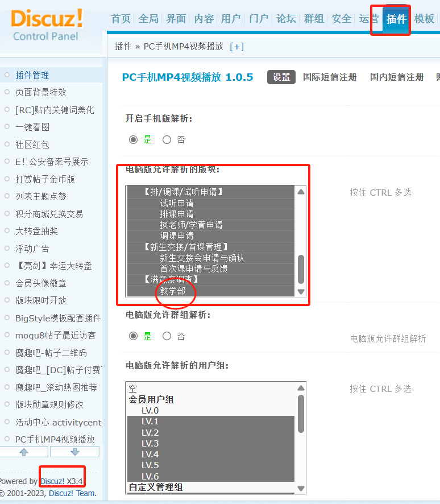Click the Discuz! Control Panel logo

point(47,26)
